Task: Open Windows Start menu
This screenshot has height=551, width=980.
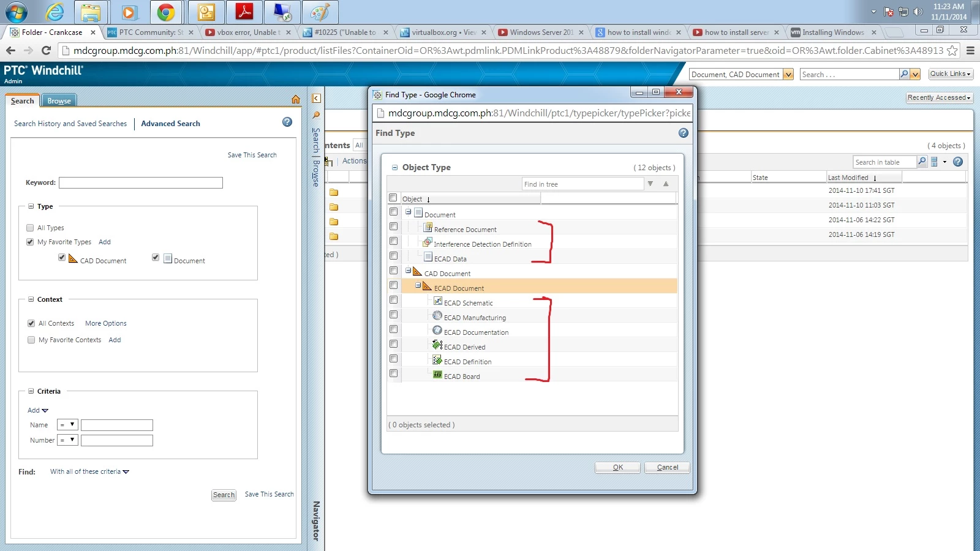Action: tap(17, 12)
